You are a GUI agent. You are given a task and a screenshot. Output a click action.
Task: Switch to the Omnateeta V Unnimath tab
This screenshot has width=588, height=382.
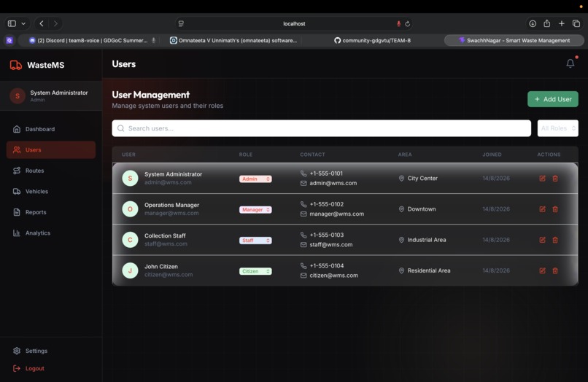pos(233,41)
